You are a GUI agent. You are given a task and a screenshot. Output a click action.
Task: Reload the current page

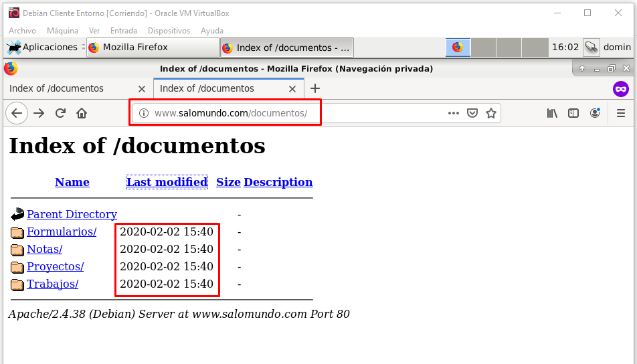60,113
